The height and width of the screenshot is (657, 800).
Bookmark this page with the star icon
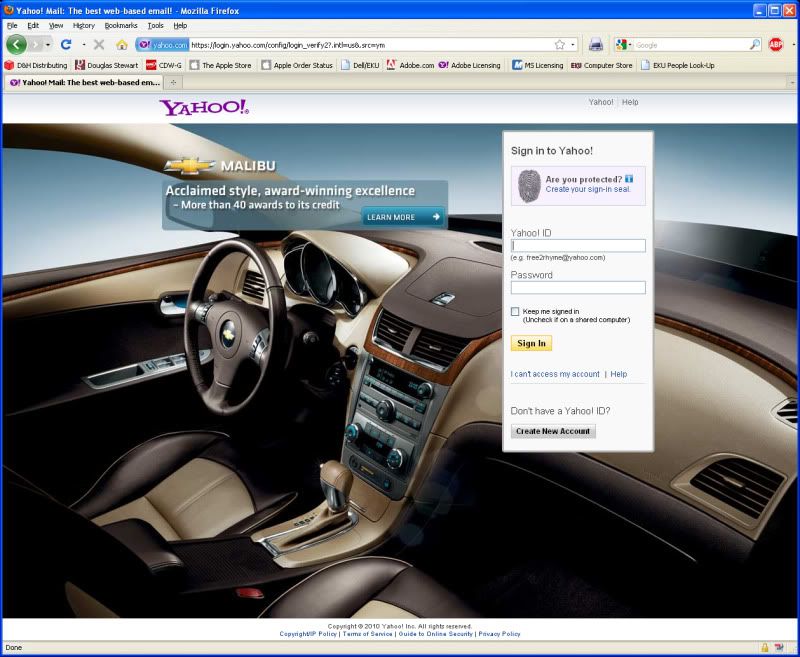[559, 44]
